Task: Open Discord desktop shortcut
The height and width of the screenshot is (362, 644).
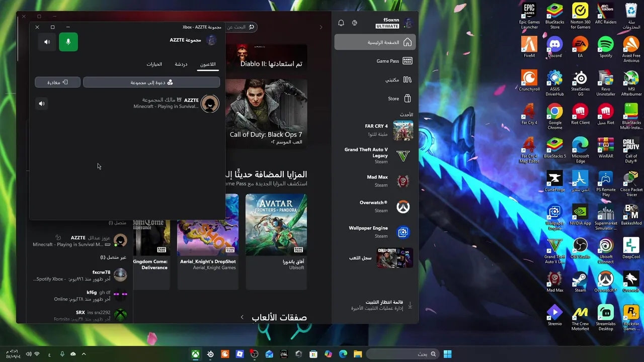Action: (555, 47)
